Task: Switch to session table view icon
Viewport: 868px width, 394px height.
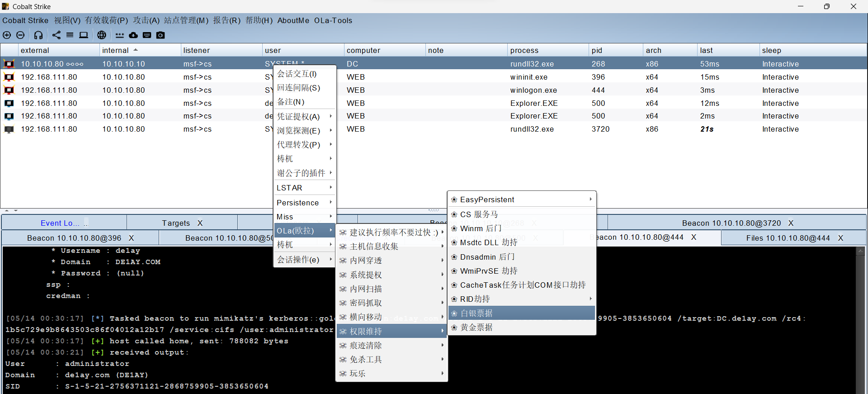Action: point(70,35)
